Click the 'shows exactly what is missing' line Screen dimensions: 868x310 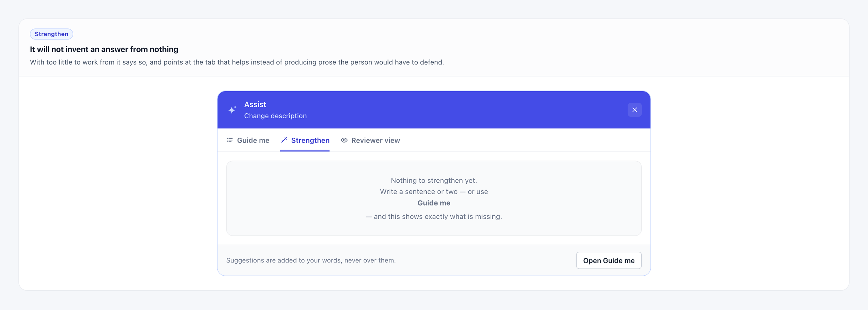coord(434,217)
